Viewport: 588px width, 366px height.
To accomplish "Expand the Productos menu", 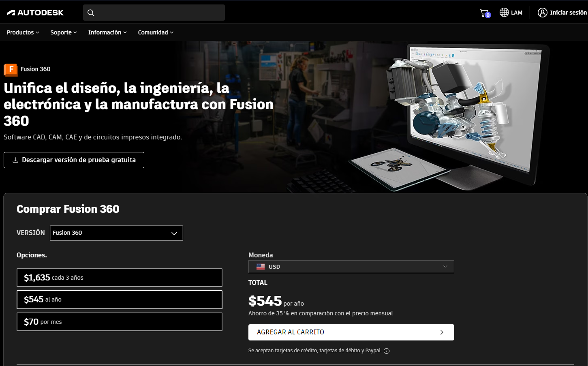I will pyautogui.click(x=23, y=32).
